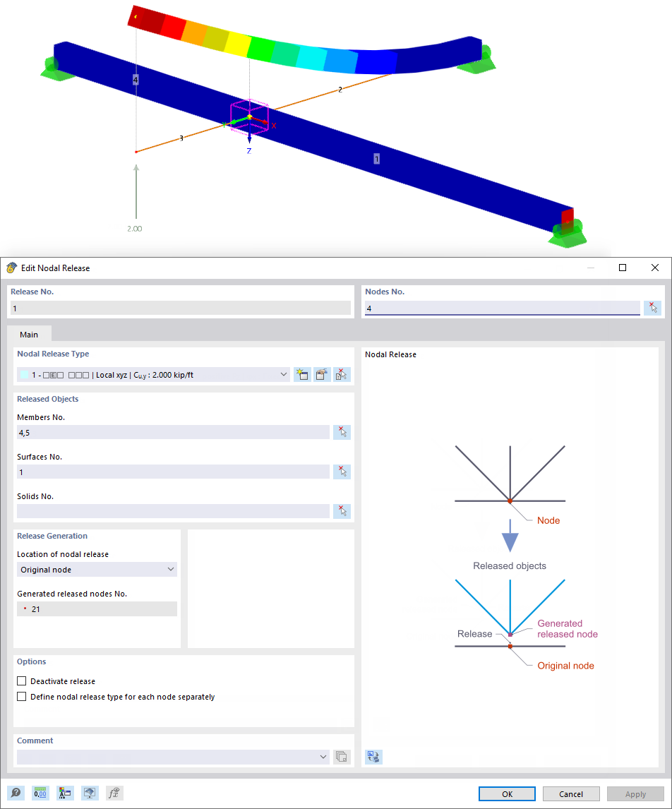Select nodes graphically for Nodes No. field
672x809 pixels.
(653, 307)
